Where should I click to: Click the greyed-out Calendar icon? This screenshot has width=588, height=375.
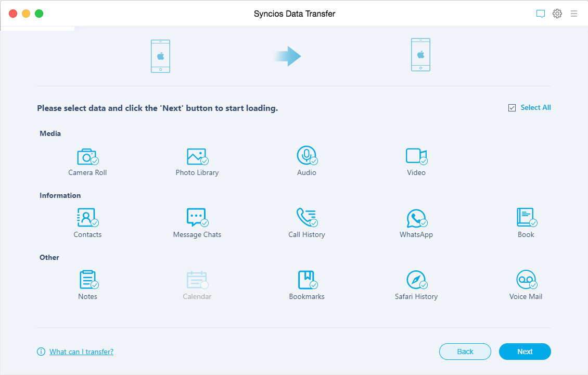pos(197,280)
